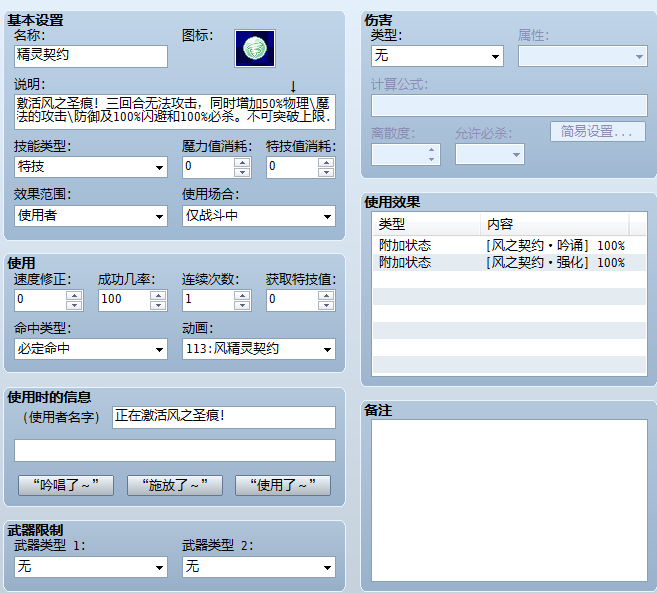Increase 魔力值消耗 with up arrow

[x=242, y=162]
